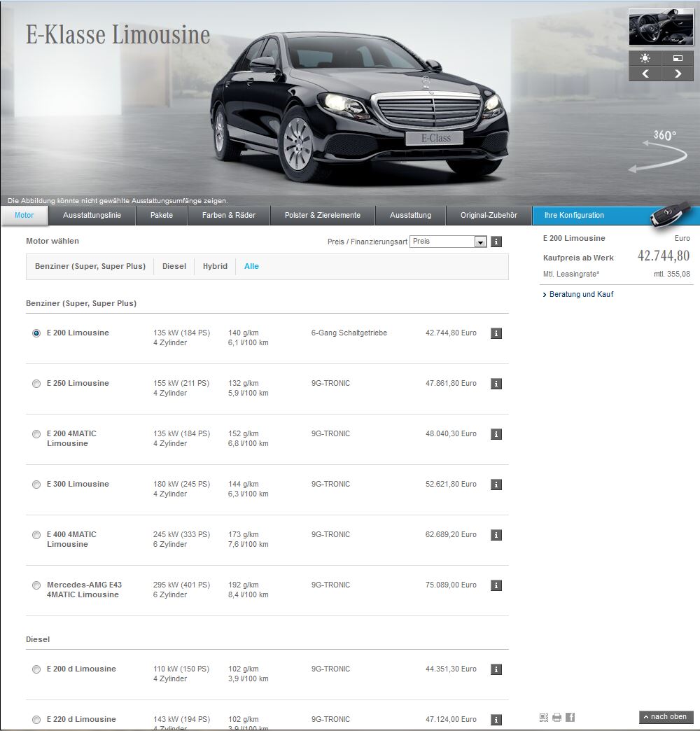Open the Preis / Finanzierungsart dropdown
The width and height of the screenshot is (700, 731).
pyautogui.click(x=448, y=242)
